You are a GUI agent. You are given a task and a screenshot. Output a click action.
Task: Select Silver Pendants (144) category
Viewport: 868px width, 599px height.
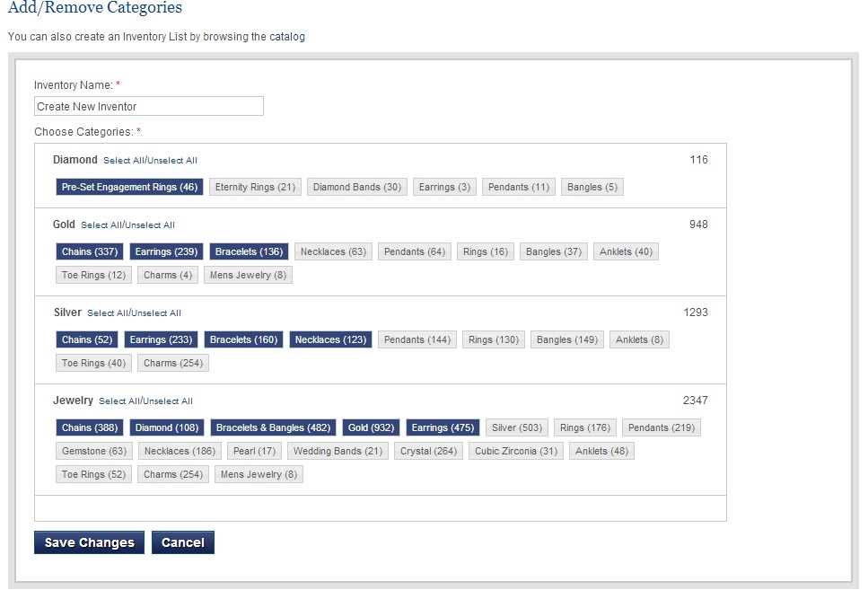(417, 340)
